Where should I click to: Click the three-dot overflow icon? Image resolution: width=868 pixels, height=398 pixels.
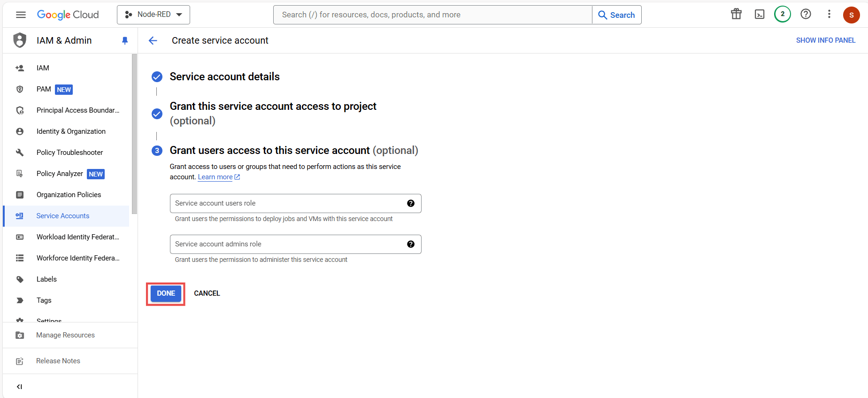pos(829,14)
